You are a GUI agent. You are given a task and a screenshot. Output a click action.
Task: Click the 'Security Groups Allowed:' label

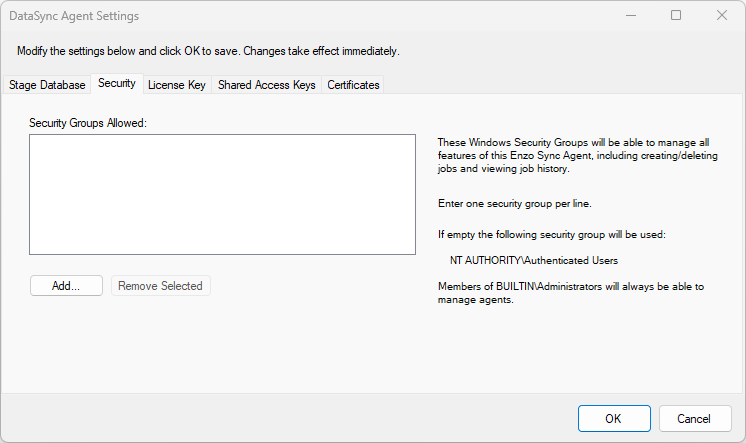pyautogui.click(x=88, y=123)
